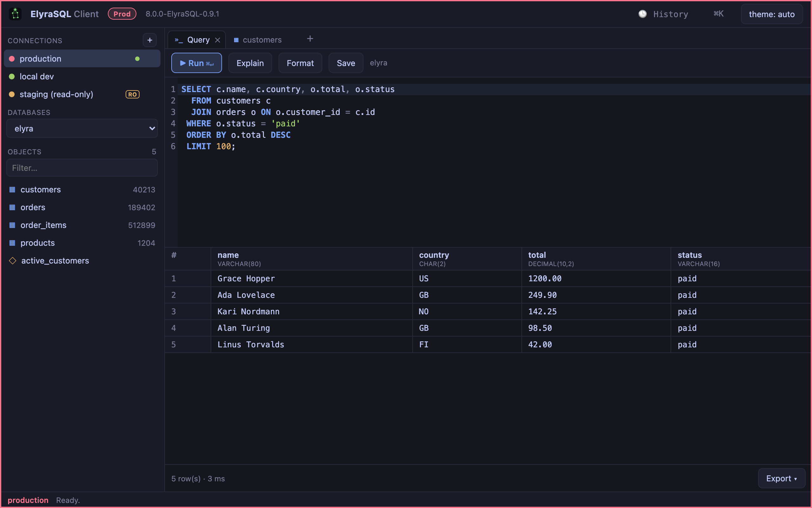Save the query
This screenshot has width=812, height=508.
point(346,63)
